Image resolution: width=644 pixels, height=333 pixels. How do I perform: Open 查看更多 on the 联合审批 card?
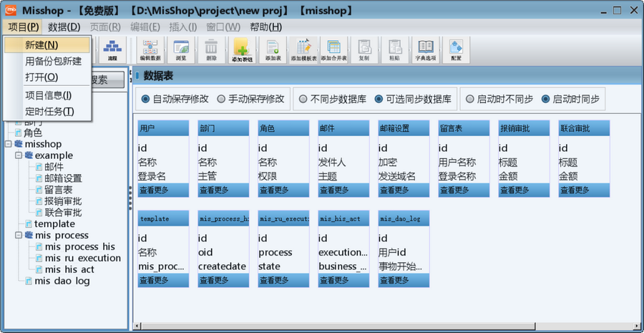[584, 190]
